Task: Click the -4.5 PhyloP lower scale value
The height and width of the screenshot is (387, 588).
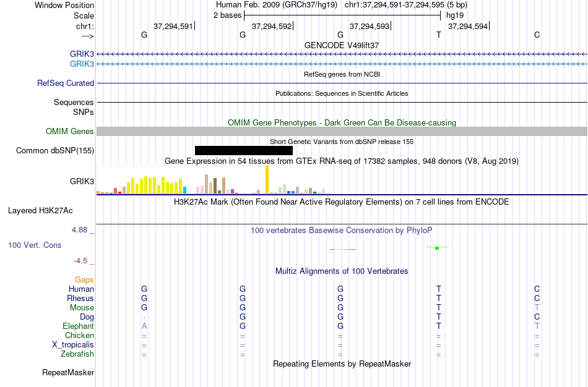Action: [80, 261]
